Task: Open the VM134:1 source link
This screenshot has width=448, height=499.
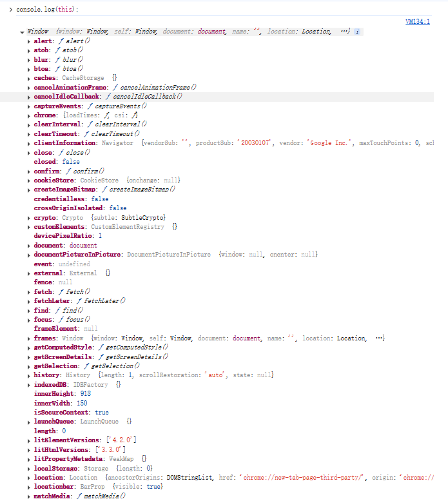Action: (418, 21)
